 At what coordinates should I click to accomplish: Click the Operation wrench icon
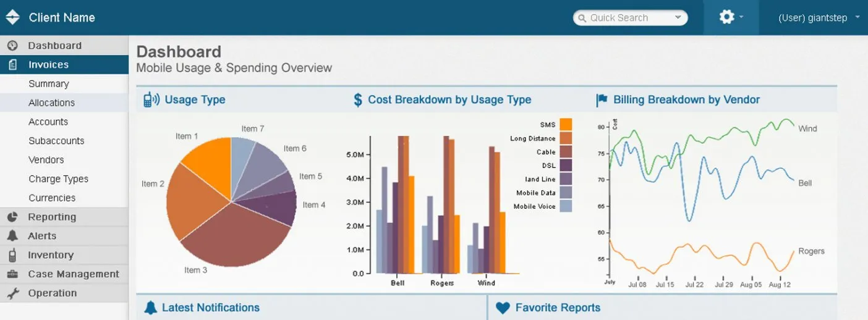point(12,293)
